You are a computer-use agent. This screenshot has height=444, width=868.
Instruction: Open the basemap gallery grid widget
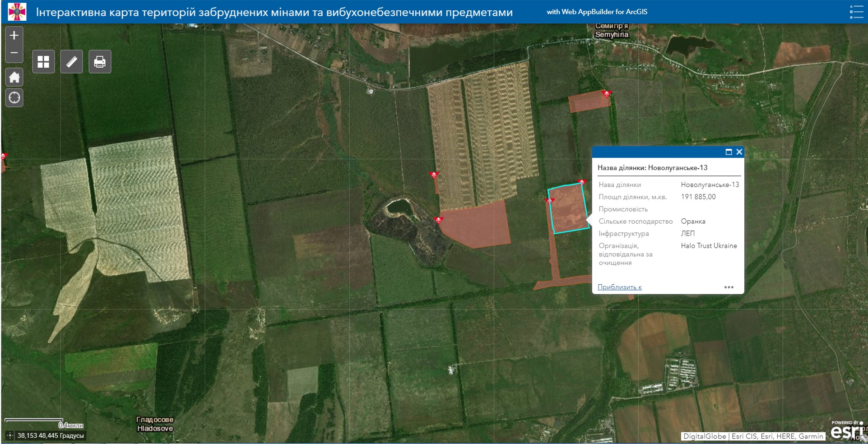(x=43, y=62)
